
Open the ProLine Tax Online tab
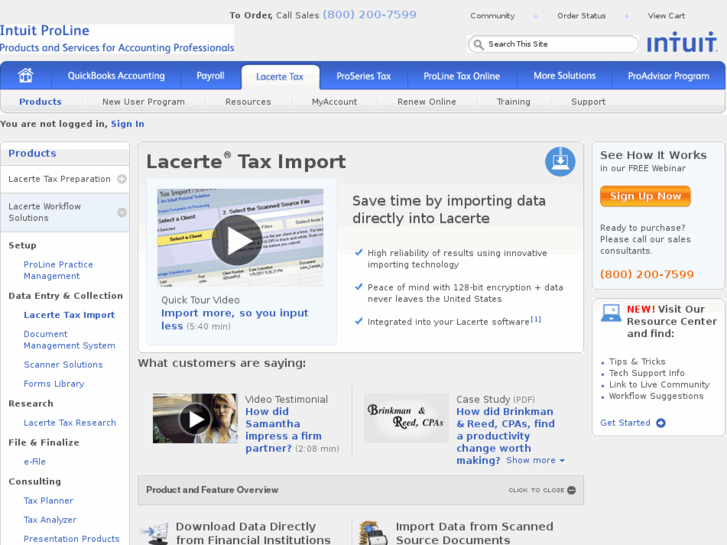461,76
